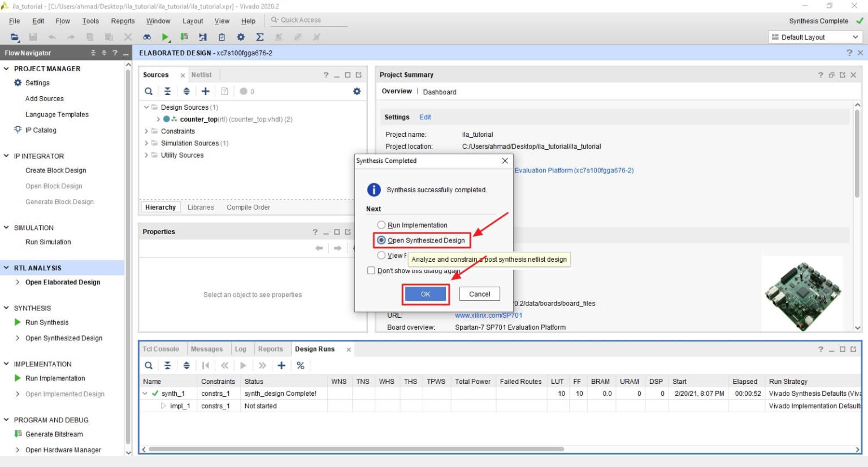Click the Design Runs horizontal scrollbar
Viewport: 868px width, 467px height.
tap(356, 449)
